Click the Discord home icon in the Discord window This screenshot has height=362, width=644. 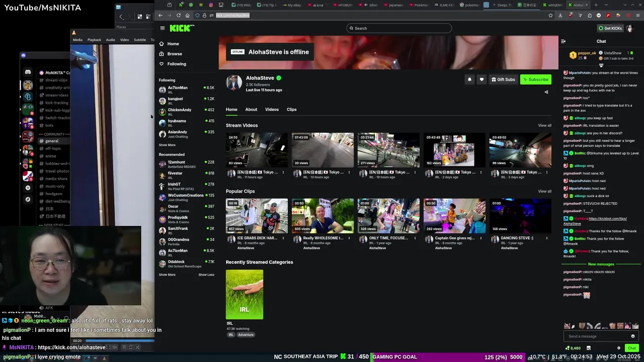(x=28, y=72)
